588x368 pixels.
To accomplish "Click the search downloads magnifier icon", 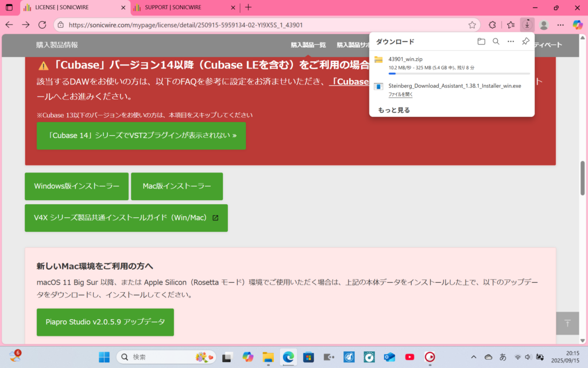I will click(496, 41).
